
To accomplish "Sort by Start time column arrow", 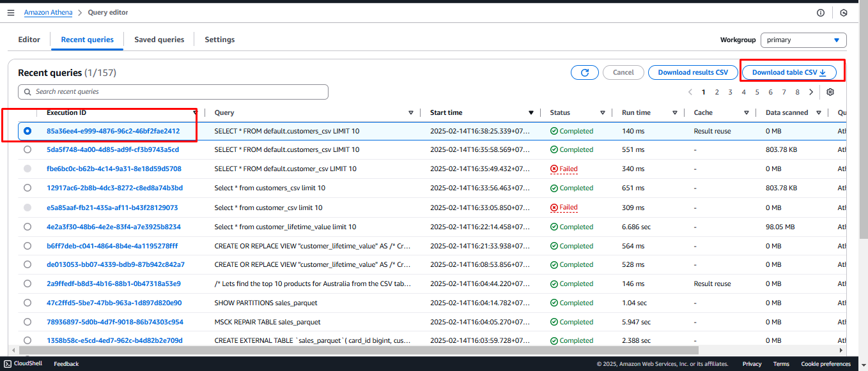I will (x=531, y=113).
